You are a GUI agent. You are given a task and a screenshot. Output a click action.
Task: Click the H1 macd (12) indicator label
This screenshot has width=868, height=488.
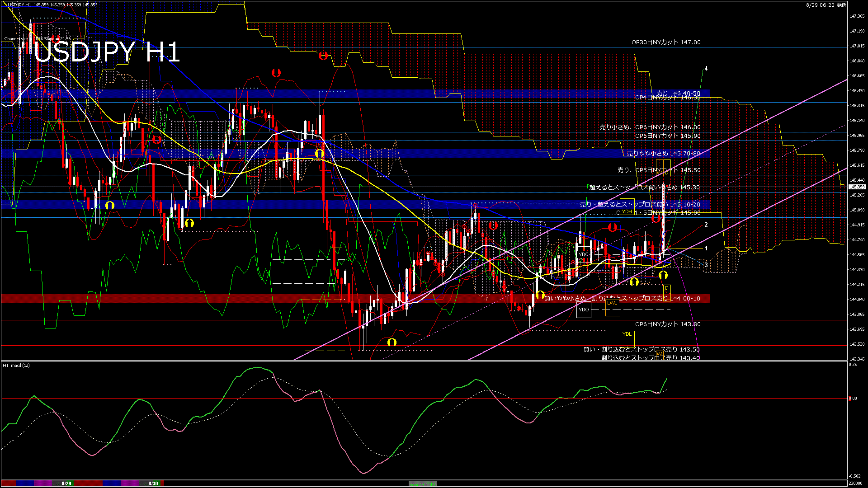pos(16,365)
